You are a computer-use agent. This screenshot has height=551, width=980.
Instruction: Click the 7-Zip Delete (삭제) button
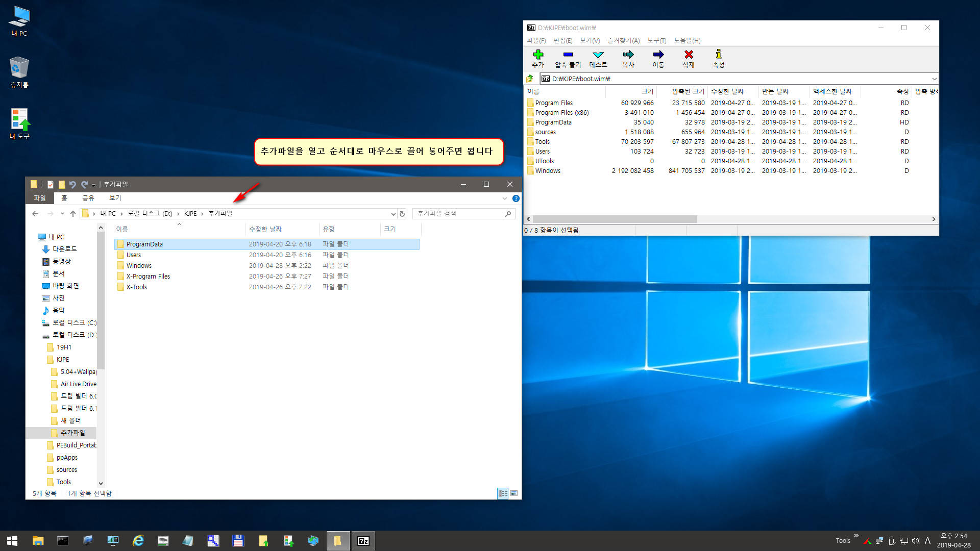[x=688, y=59]
